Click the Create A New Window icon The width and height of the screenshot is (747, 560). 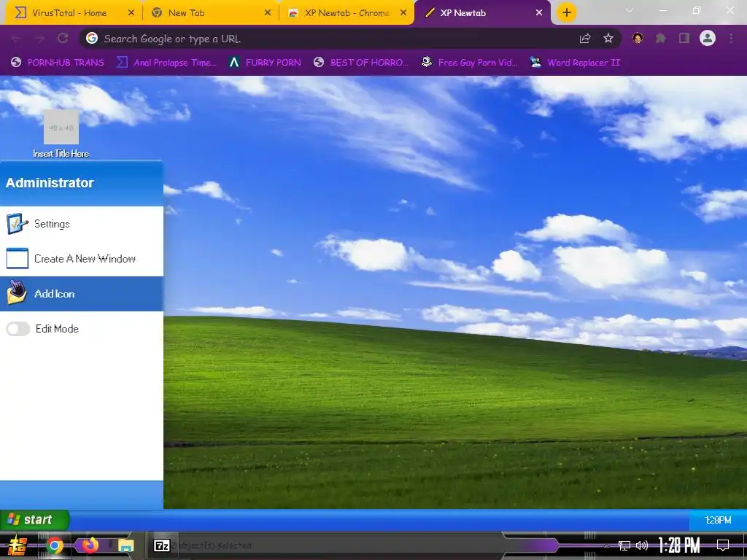(x=18, y=259)
